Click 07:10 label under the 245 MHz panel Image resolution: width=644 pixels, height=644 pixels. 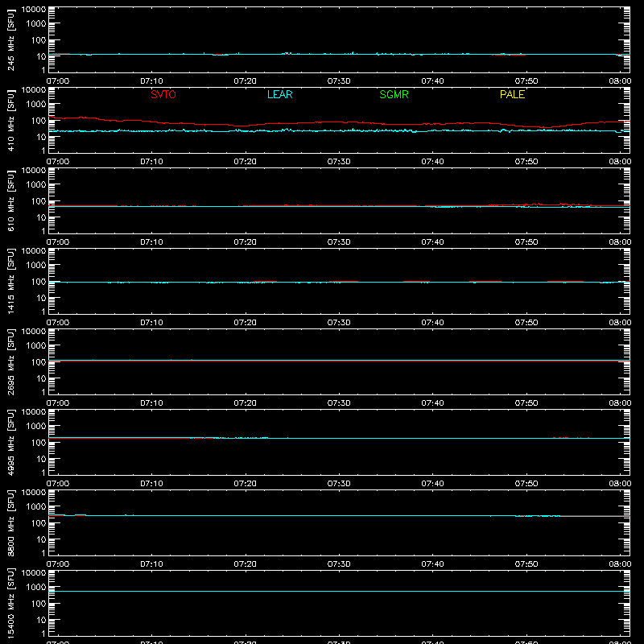(151, 81)
